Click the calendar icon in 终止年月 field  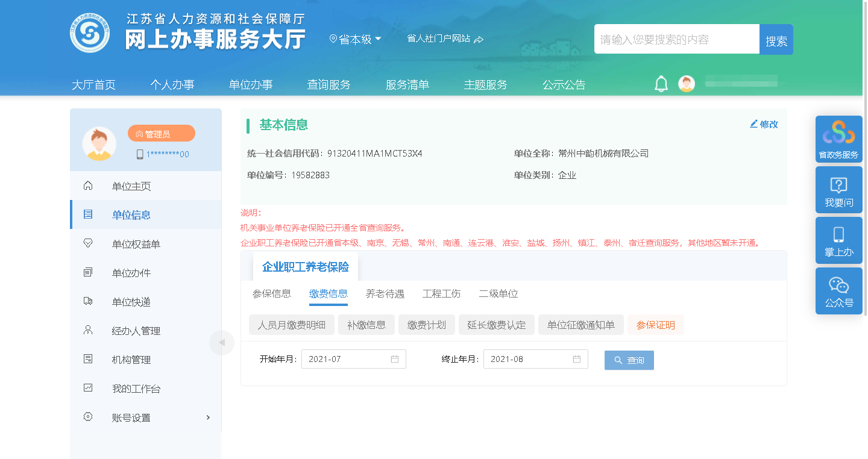click(577, 359)
